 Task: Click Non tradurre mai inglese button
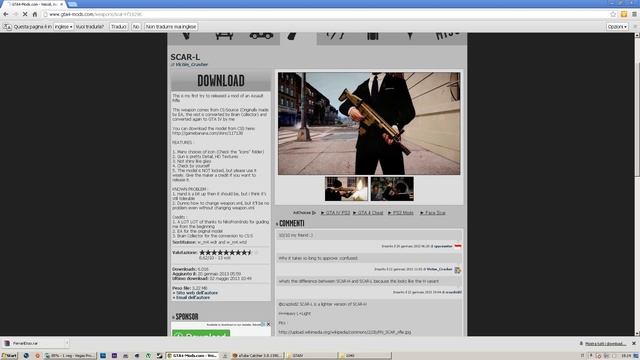pos(171,27)
